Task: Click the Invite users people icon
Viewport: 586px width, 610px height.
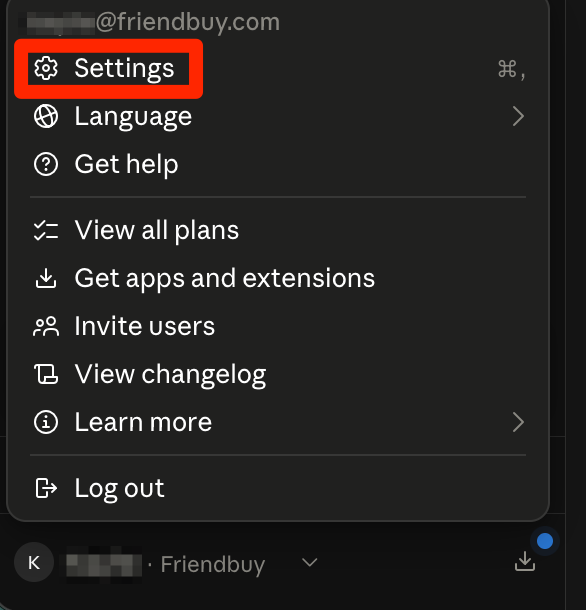Action: pos(46,326)
